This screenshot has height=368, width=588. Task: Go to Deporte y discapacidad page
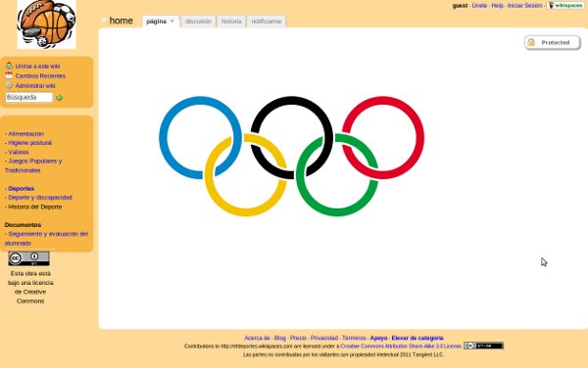[x=40, y=198]
